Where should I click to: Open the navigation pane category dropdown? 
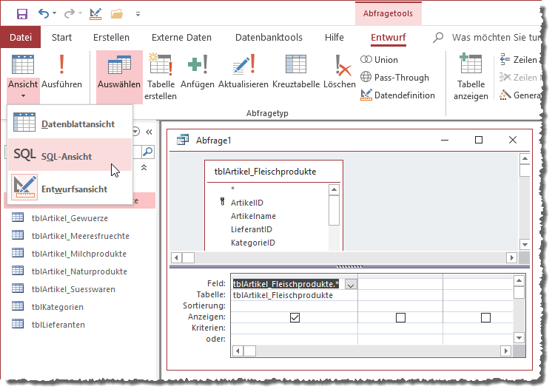(x=136, y=132)
